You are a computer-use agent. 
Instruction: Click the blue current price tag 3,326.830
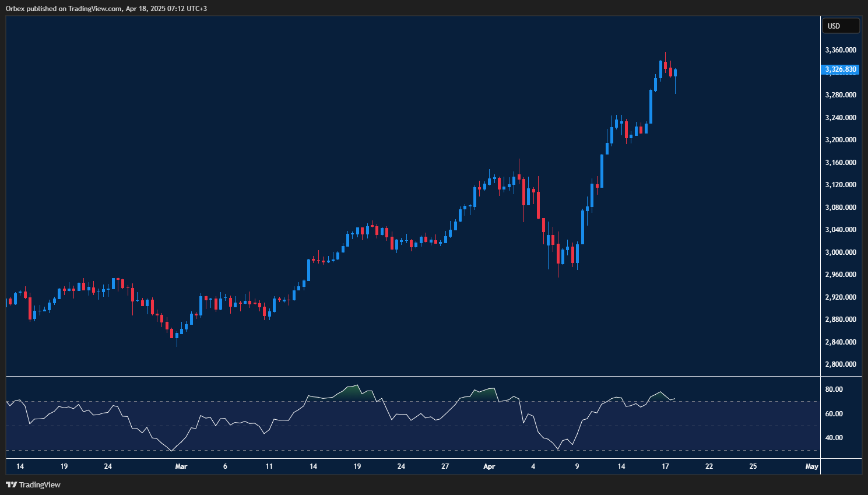pyautogui.click(x=840, y=69)
